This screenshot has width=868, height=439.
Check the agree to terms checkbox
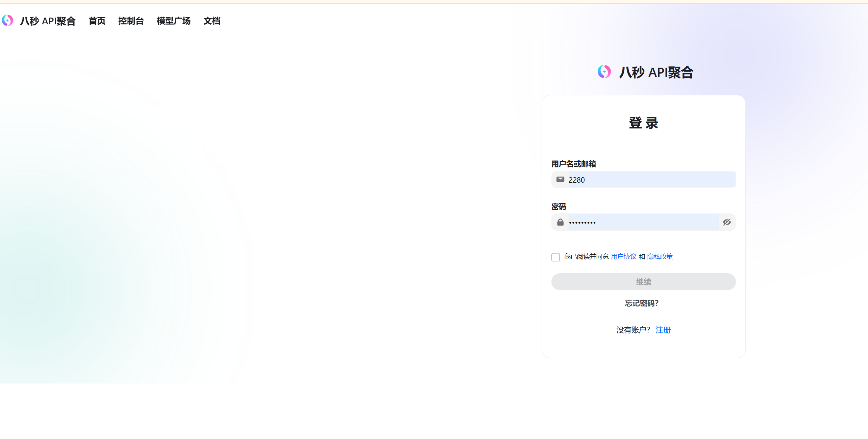point(555,257)
